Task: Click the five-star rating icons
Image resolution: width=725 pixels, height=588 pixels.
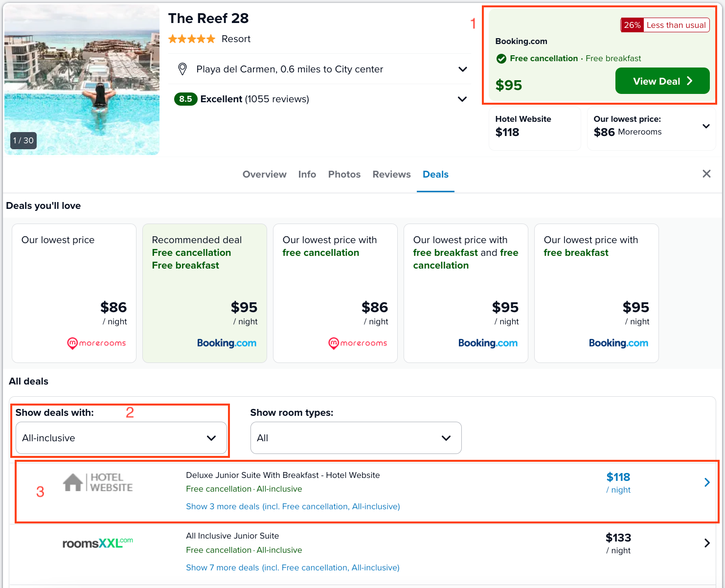Action: coord(192,39)
